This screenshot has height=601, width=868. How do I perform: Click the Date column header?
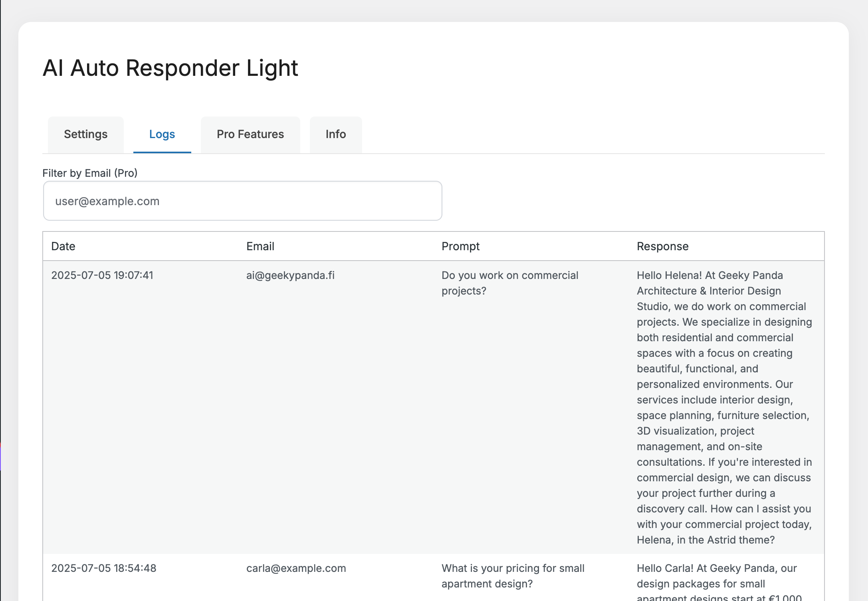tap(63, 246)
